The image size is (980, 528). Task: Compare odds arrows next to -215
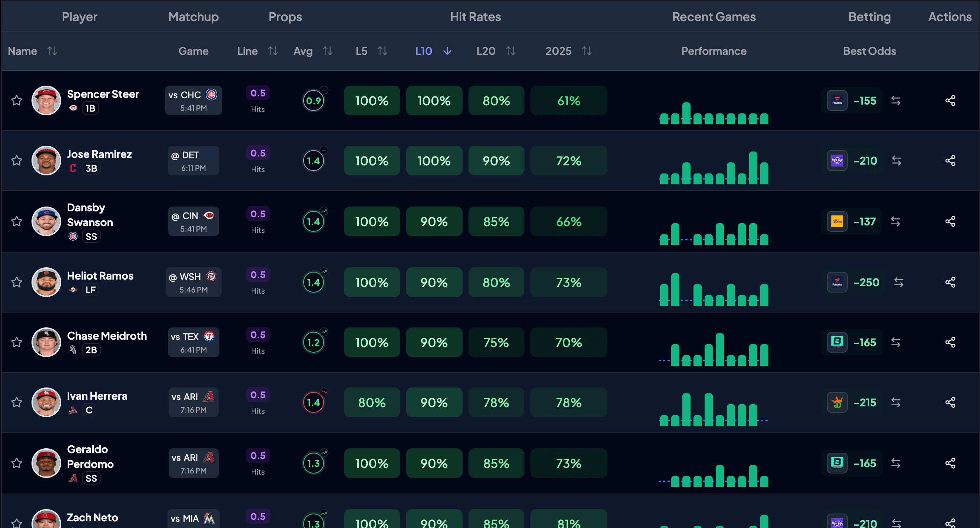point(895,402)
